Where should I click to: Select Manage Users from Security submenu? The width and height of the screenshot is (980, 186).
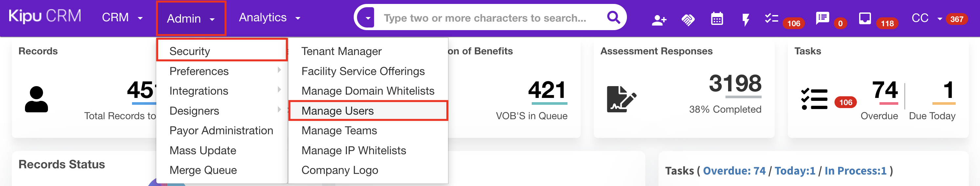click(337, 111)
